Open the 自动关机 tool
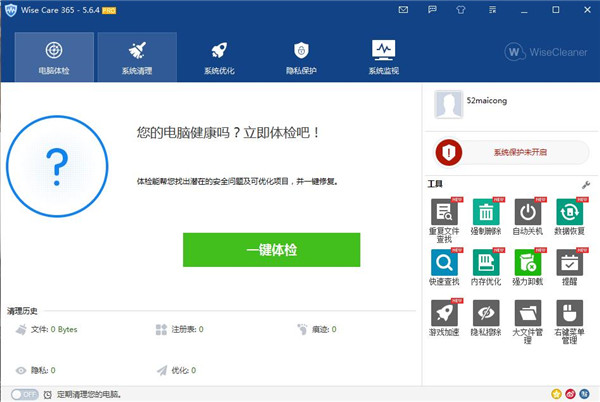This screenshot has height=402, width=600. (x=528, y=216)
